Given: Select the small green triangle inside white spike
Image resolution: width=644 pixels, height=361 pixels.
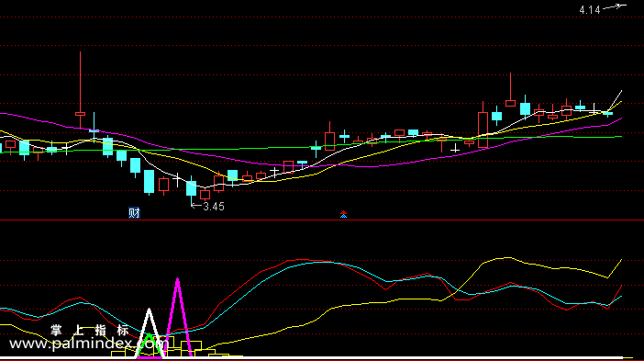Looking at the screenshot, I should pos(150,345).
